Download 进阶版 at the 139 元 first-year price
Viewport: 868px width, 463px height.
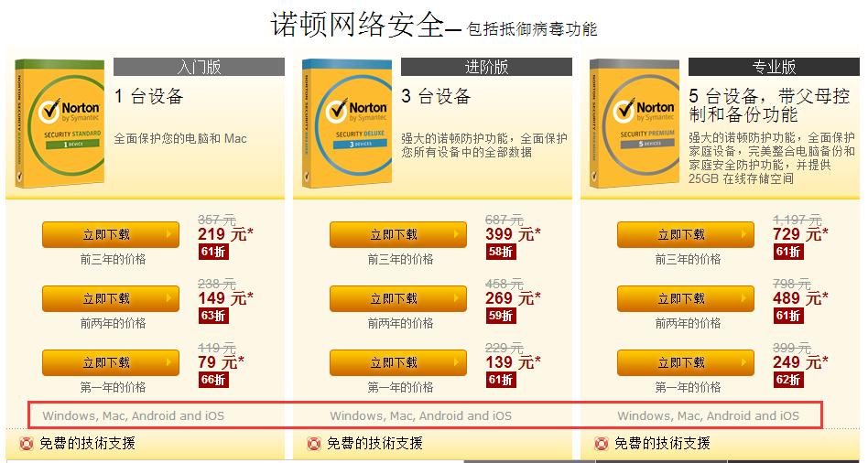(398, 363)
